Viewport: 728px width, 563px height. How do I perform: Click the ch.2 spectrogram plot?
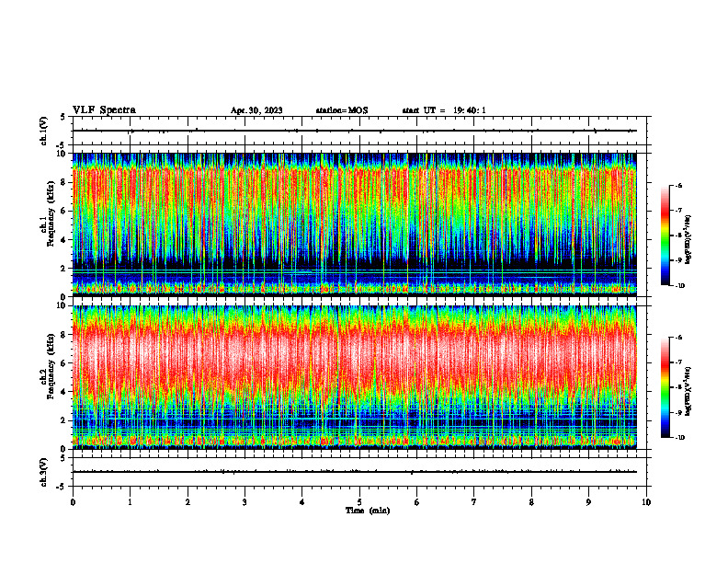pos(354,377)
